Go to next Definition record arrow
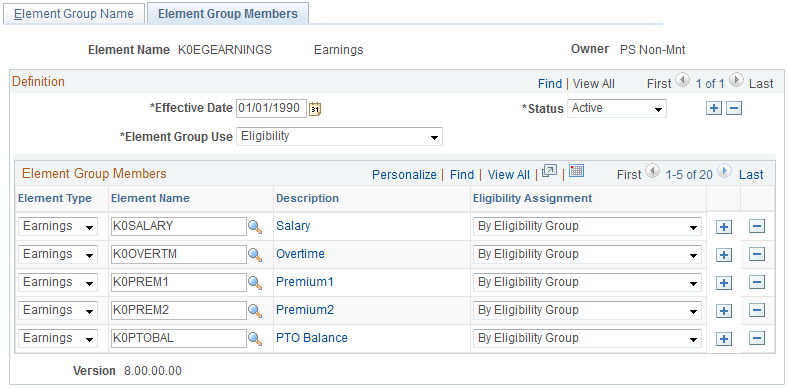The height and width of the screenshot is (388, 788). (736, 80)
